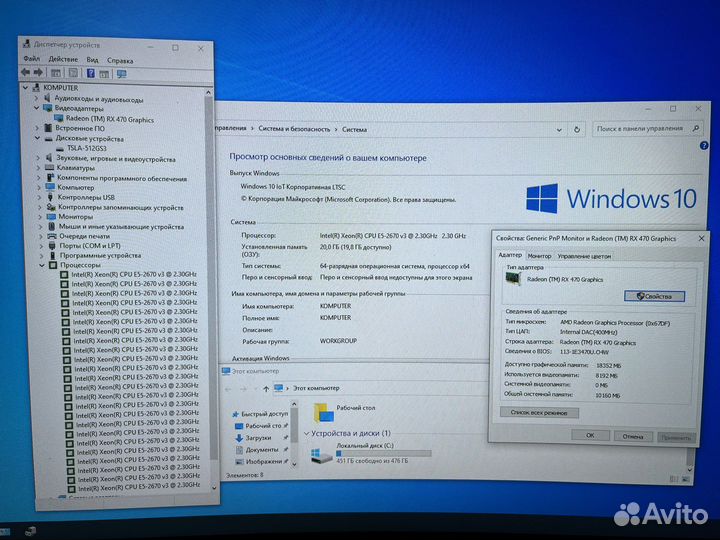Viewport: 720px width, 540px height.
Task: Click the Свойства button in adapter dialog
Action: 654,296
